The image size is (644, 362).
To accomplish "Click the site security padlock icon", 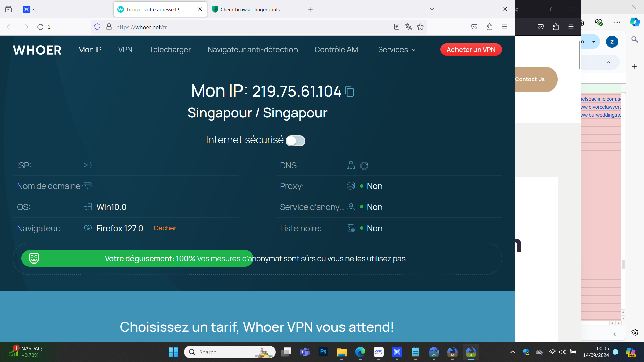I will pyautogui.click(x=109, y=27).
